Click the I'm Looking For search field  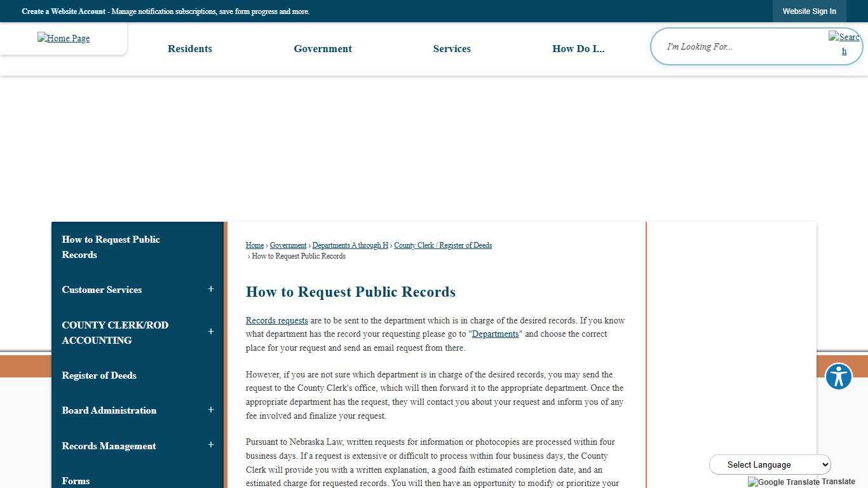[731, 46]
